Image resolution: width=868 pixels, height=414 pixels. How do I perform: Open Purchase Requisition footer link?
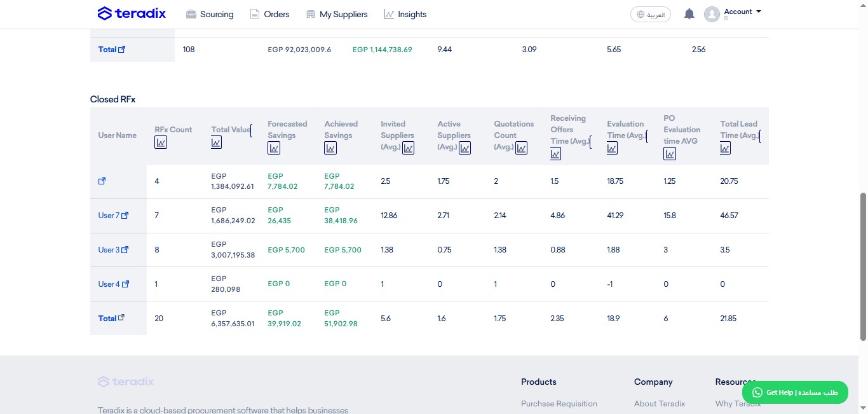[x=559, y=403]
